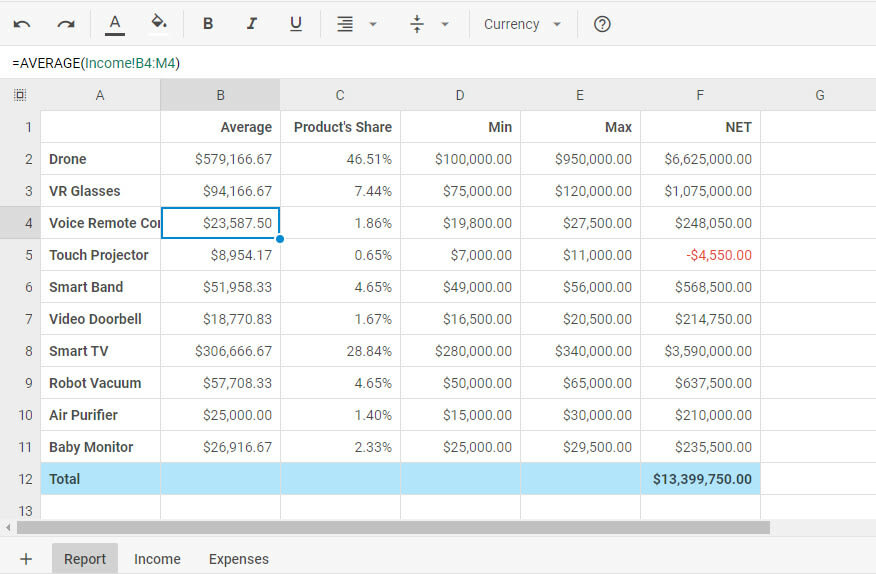Select the Drone cell
876x574 pixels.
tap(101, 159)
